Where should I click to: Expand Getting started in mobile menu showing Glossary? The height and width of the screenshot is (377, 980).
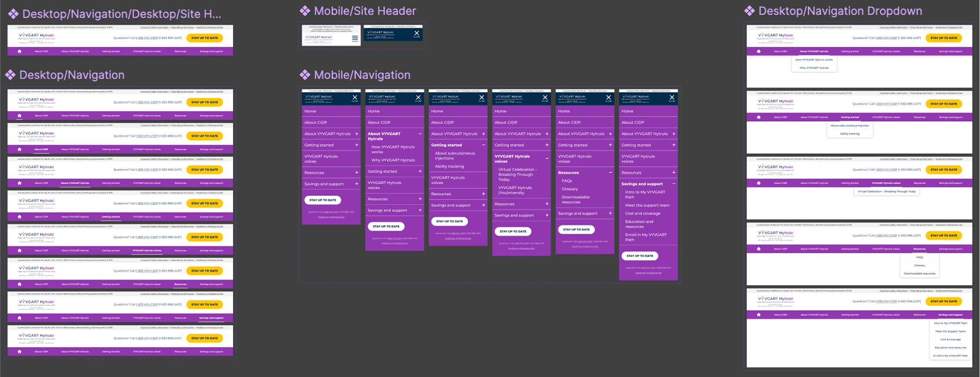click(610, 145)
